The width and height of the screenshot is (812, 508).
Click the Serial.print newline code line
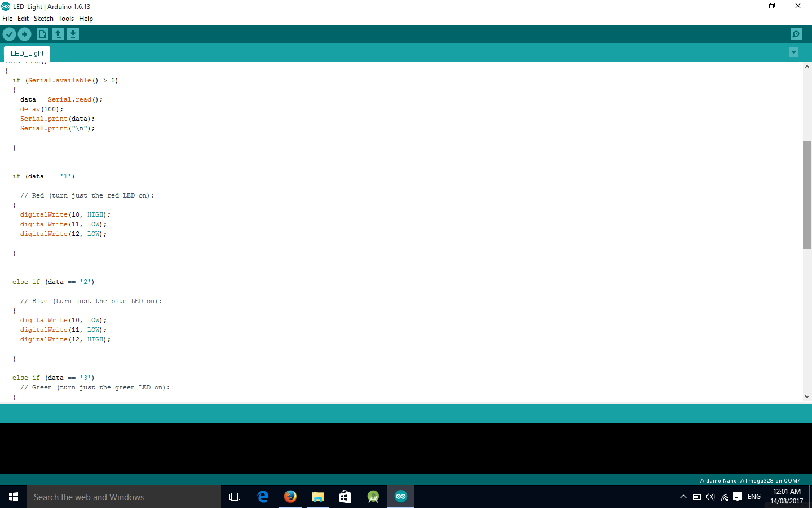58,128
